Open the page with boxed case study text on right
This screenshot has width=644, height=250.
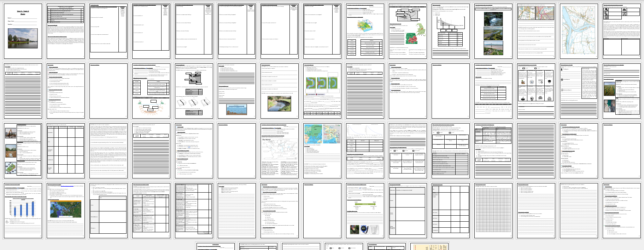click(579, 91)
